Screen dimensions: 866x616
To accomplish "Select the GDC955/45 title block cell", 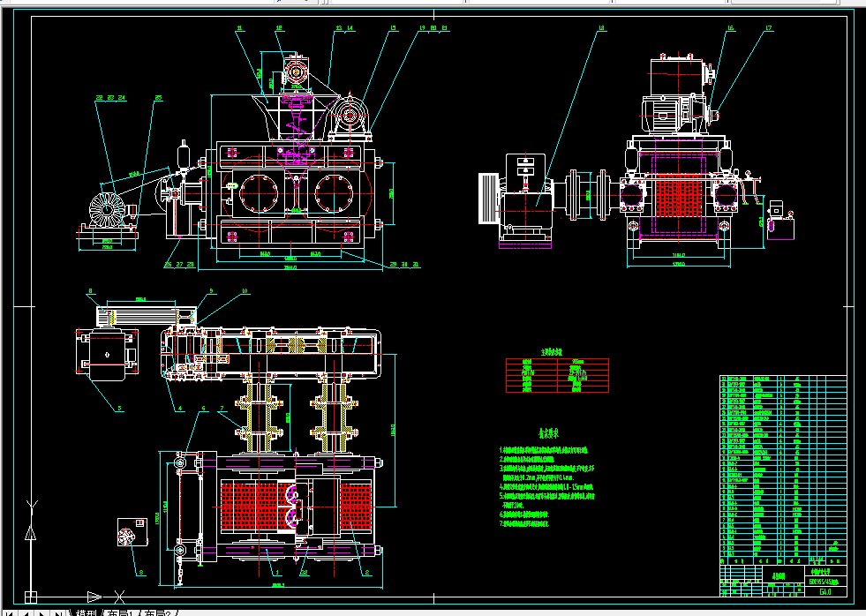I will (x=825, y=582).
